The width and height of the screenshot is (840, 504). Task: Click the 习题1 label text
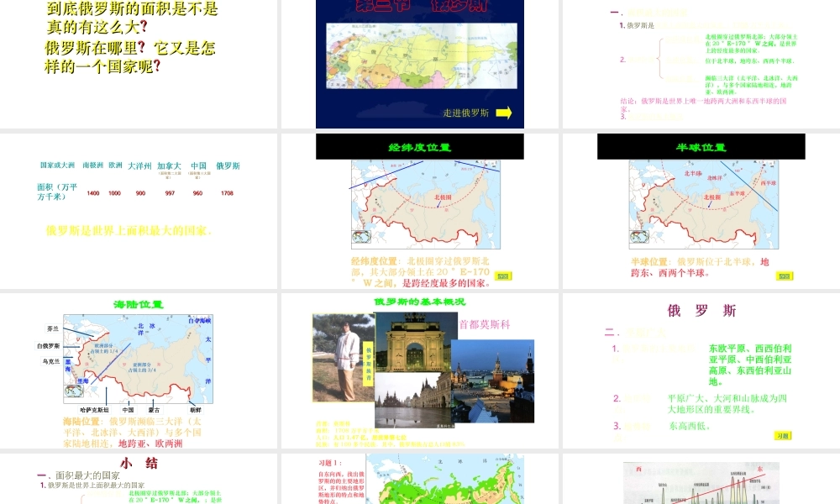(330, 463)
